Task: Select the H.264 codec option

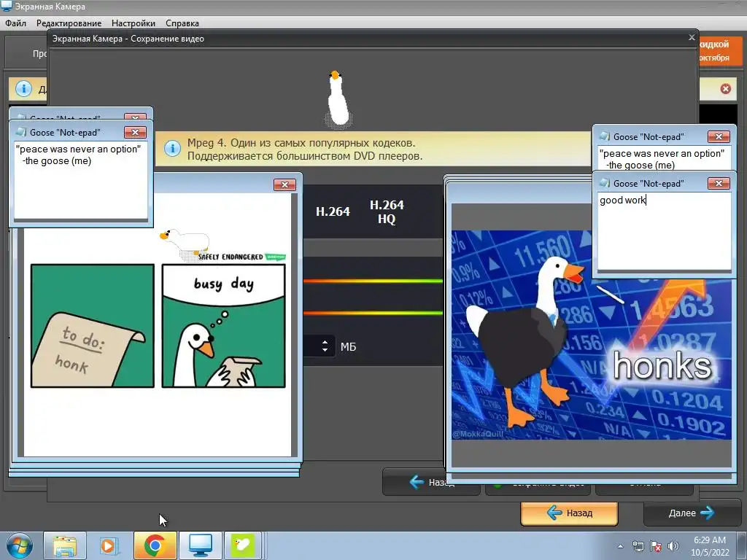Action: point(333,211)
